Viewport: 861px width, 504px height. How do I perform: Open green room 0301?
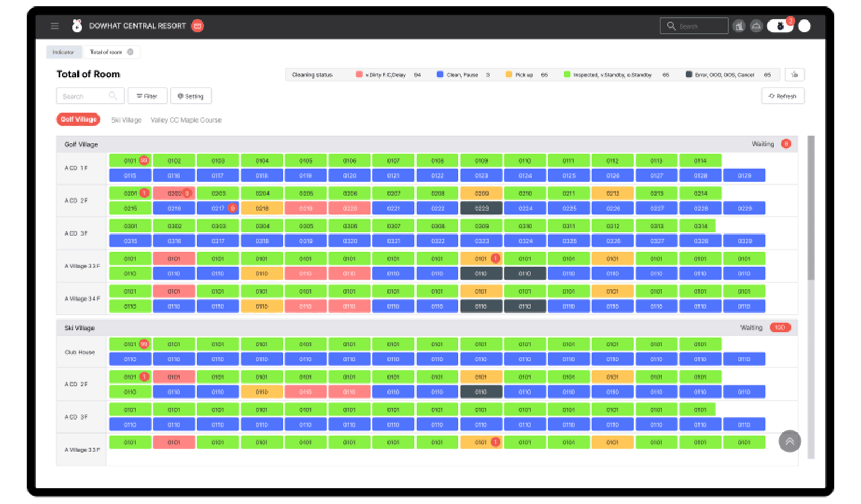(130, 226)
